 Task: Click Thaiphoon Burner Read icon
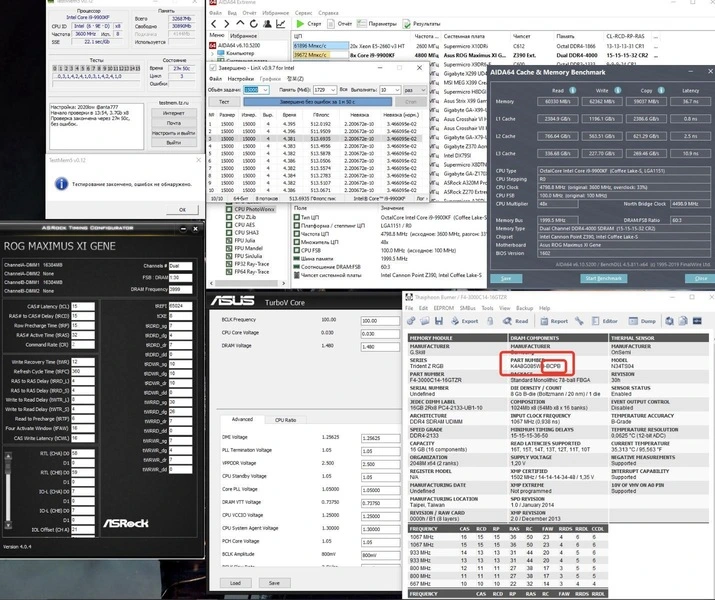[x=515, y=321]
